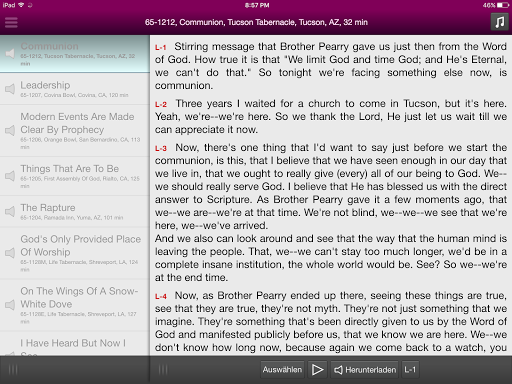This screenshot has height=384, width=512.
Task: Open I Have Heard But Now I See
Action: 75,344
